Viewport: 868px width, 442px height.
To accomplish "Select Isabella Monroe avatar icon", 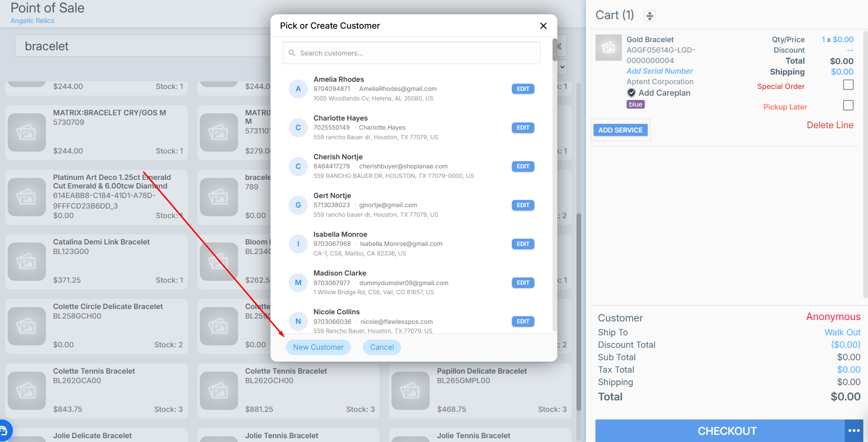I will pyautogui.click(x=298, y=244).
